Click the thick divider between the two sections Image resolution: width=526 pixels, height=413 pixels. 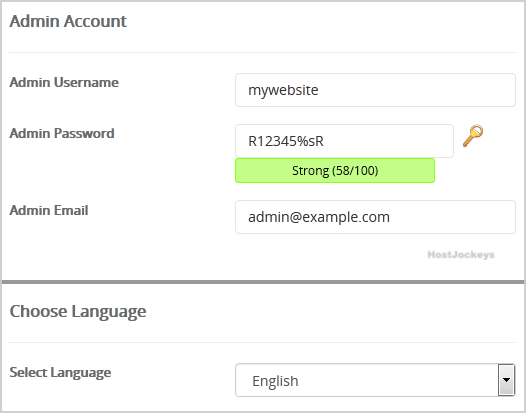coord(263,282)
